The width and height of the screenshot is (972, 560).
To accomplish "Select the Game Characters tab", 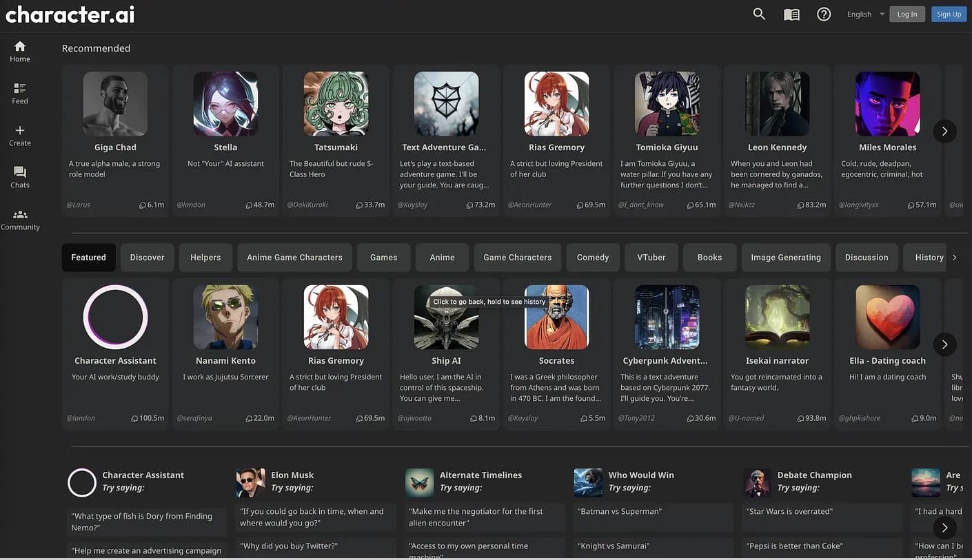I will pos(517,257).
